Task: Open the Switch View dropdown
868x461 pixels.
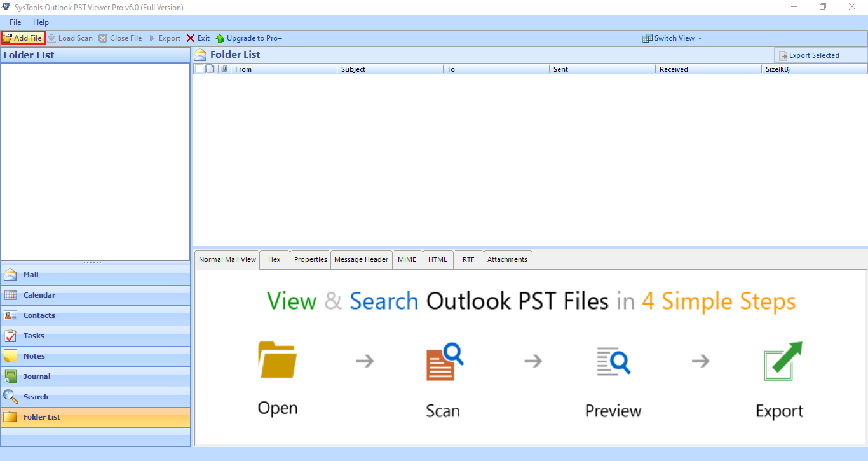Action: tap(673, 38)
